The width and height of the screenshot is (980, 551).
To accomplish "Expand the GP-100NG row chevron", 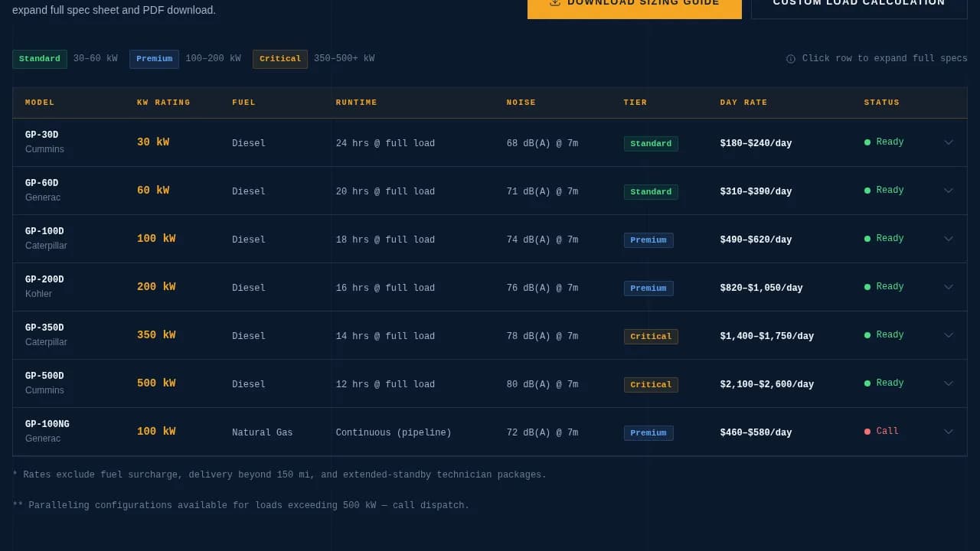I will 949,432.
